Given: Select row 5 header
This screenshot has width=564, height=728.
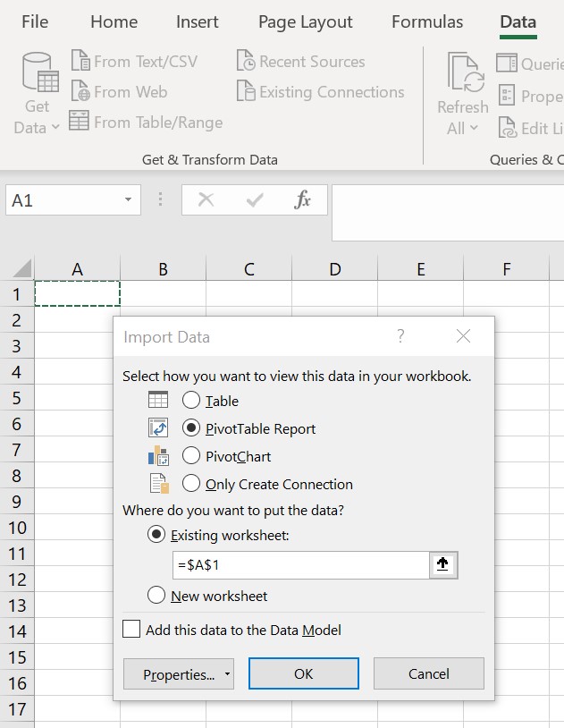Looking at the screenshot, I should tap(17, 397).
